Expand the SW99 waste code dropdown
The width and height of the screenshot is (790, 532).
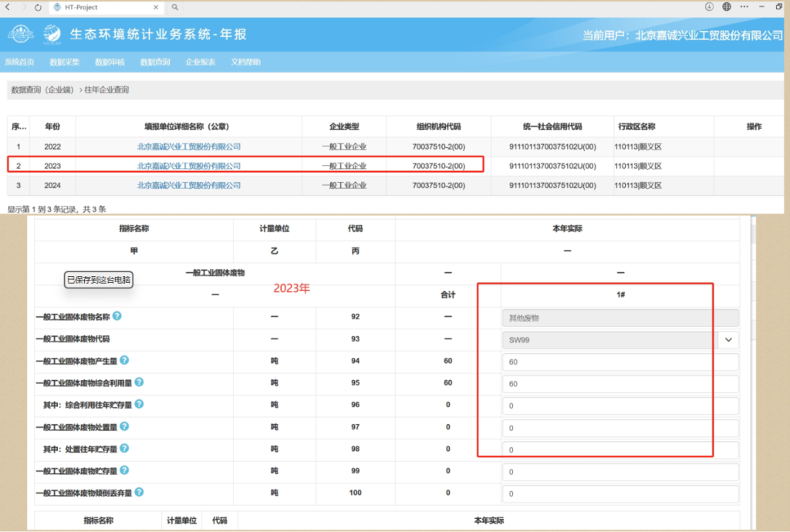[x=728, y=339]
